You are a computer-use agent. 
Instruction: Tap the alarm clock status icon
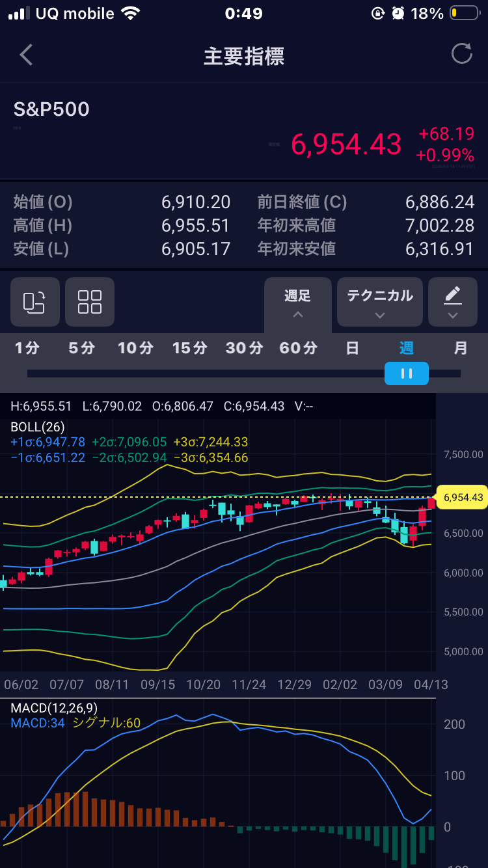click(x=397, y=14)
